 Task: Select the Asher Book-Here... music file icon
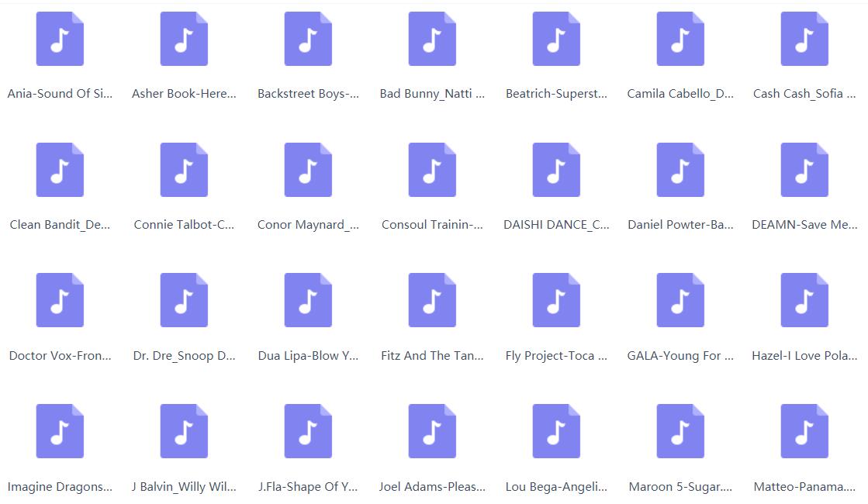pos(184,39)
